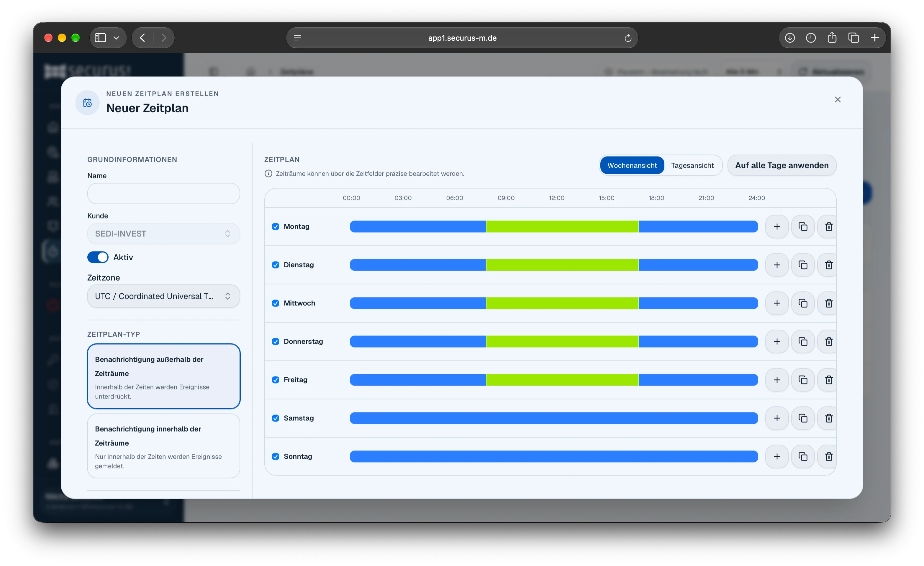Uncheck the Dienstag checkbox
The image size is (924, 566).
275,265
